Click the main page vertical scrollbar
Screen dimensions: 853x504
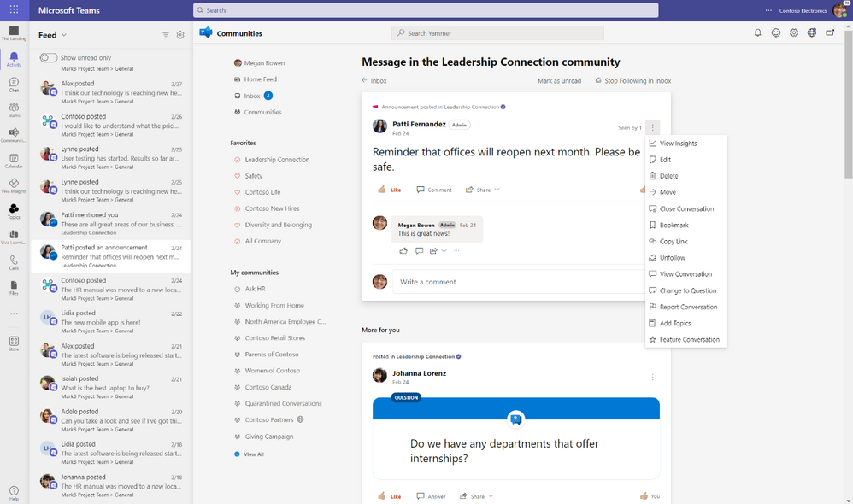848,104
